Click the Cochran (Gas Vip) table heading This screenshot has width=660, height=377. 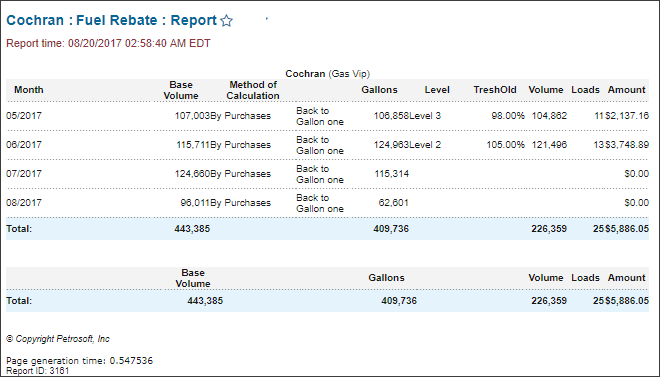click(327, 74)
